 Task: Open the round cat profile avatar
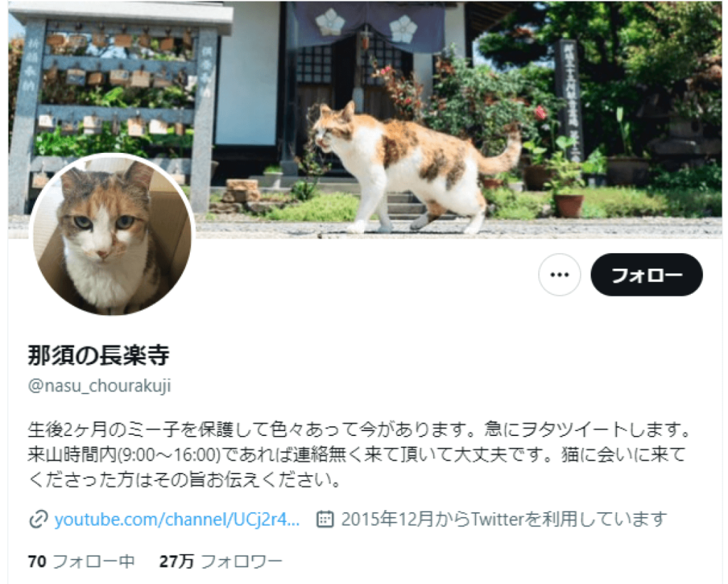click(x=112, y=234)
